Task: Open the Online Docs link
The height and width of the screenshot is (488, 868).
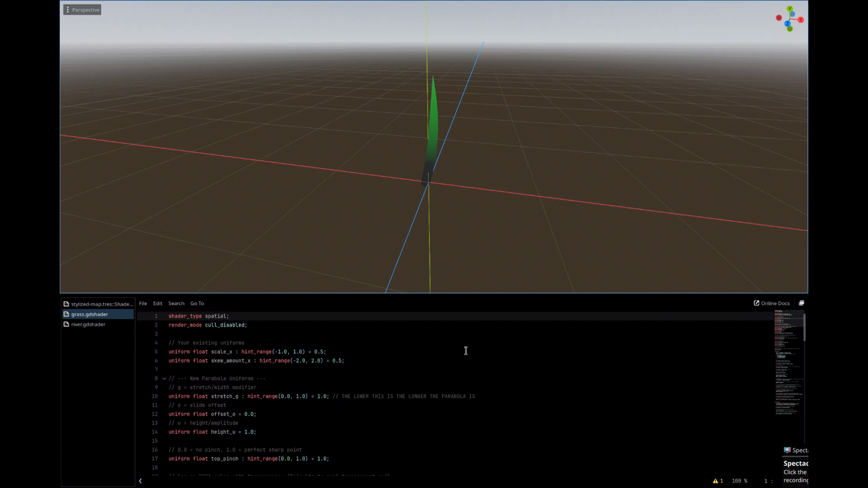Action: pyautogui.click(x=774, y=303)
